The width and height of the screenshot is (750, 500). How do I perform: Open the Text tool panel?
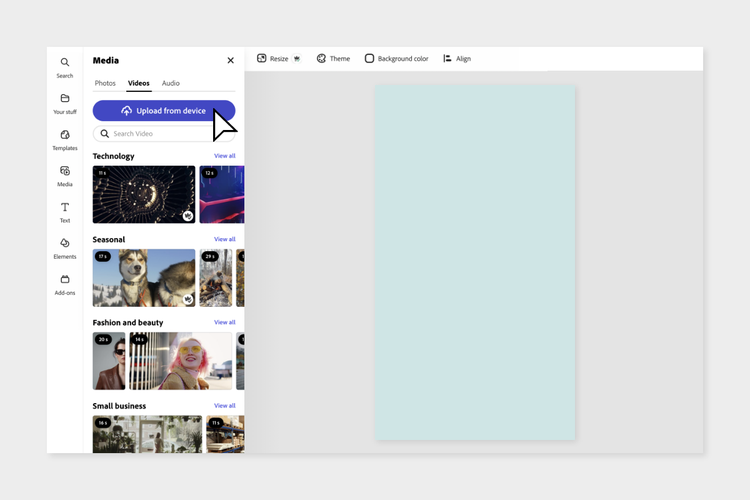(65, 212)
